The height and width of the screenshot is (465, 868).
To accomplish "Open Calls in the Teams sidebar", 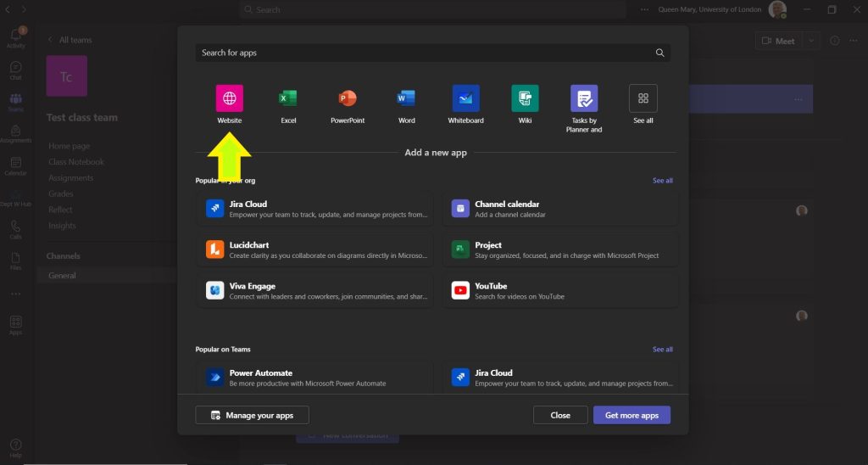I will coord(15,230).
